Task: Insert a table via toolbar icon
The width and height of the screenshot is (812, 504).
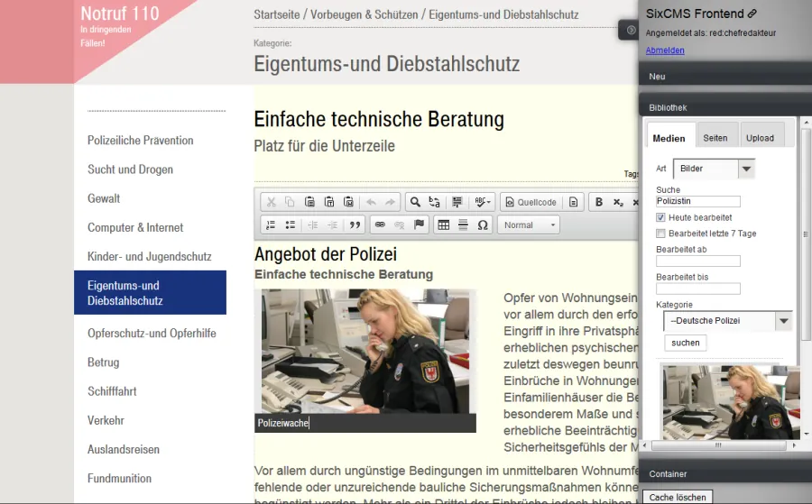Action: [x=443, y=225]
